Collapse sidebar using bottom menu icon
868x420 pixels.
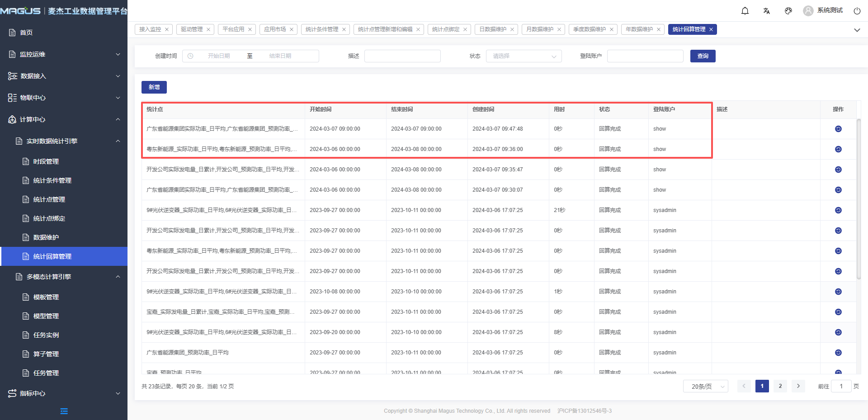pyautogui.click(x=64, y=411)
